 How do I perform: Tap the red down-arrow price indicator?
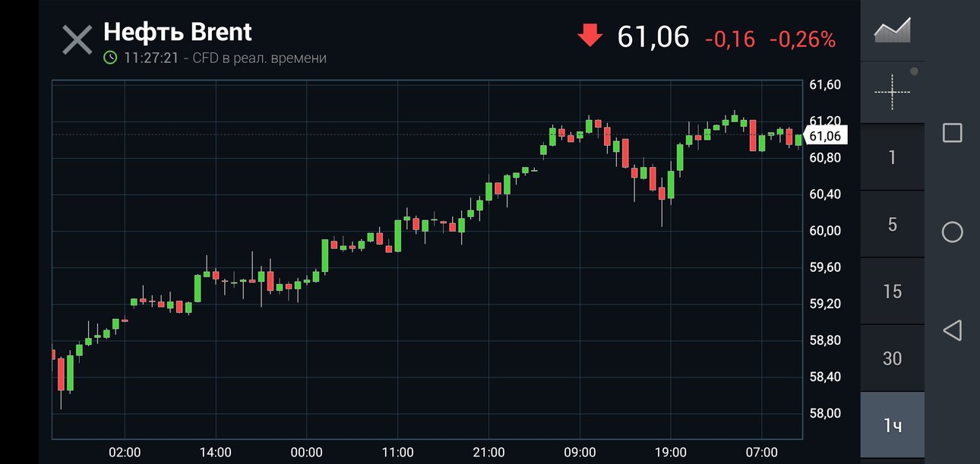590,36
